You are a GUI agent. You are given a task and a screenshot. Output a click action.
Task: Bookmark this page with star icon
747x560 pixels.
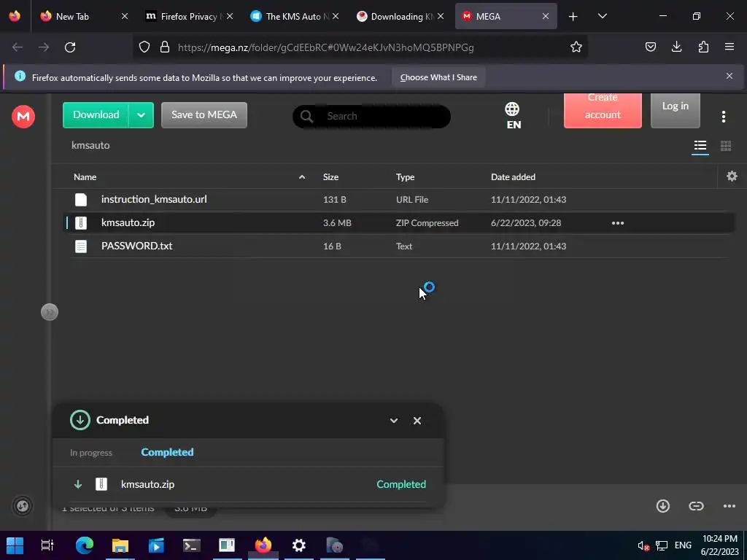click(x=576, y=47)
